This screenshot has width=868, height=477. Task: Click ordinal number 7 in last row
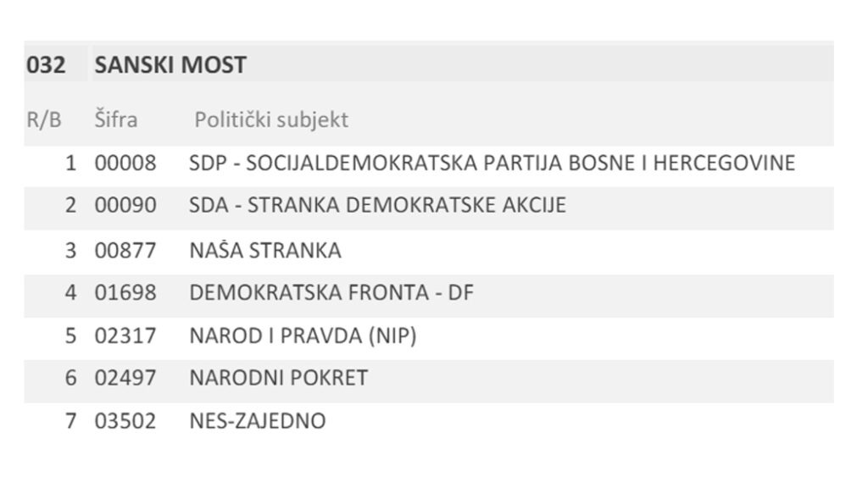pos(71,421)
